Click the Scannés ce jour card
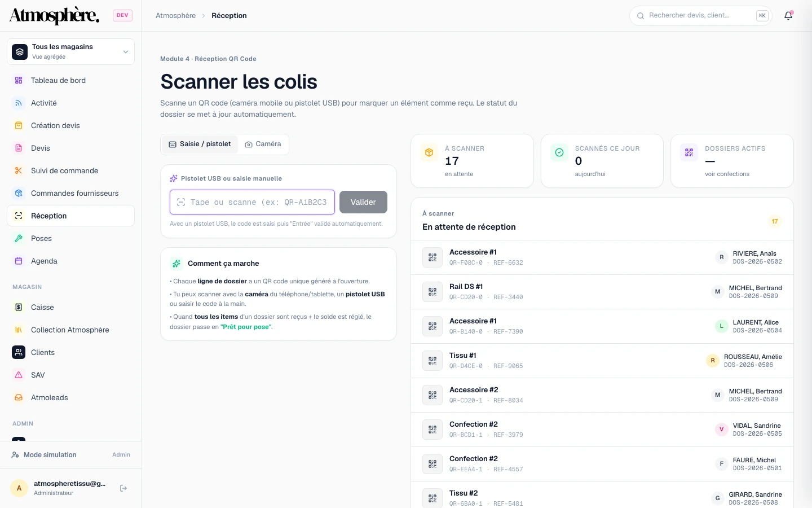812x508 pixels. click(x=602, y=161)
